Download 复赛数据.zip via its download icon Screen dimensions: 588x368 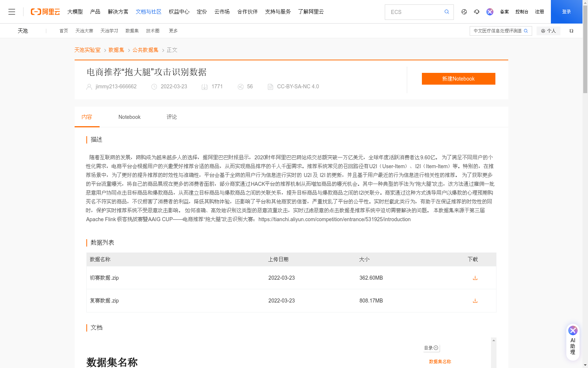(475, 301)
